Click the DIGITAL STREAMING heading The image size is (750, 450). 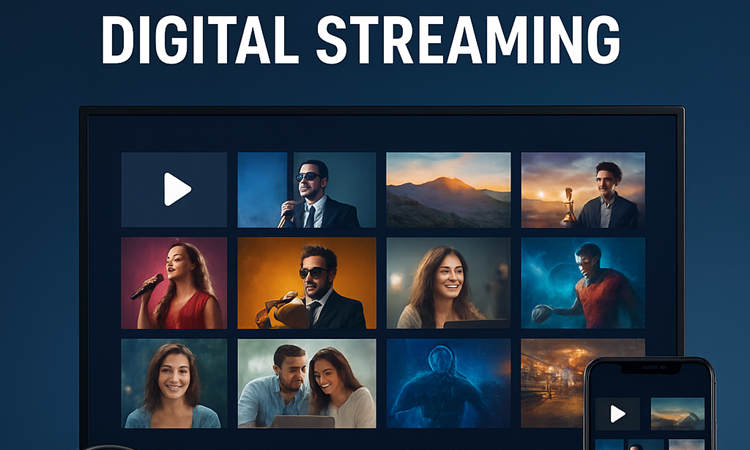(x=360, y=40)
